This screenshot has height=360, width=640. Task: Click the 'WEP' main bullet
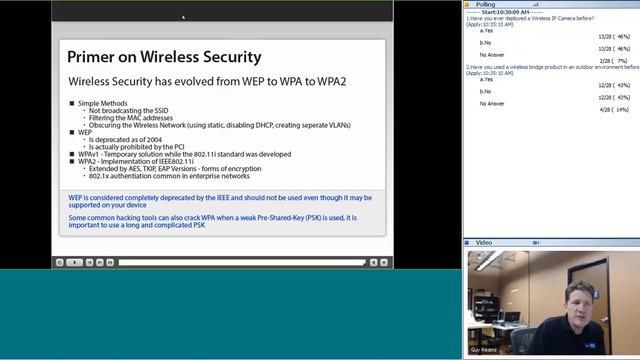[85, 132]
